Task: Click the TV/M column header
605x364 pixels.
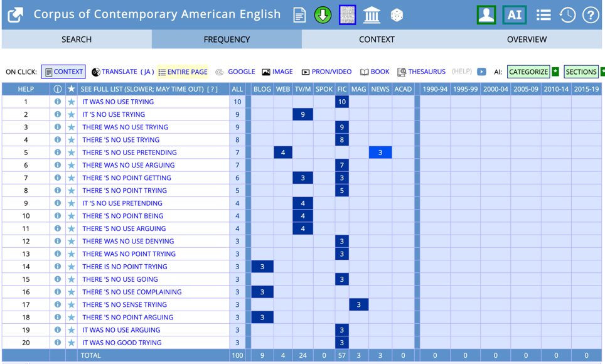Action: [302, 89]
